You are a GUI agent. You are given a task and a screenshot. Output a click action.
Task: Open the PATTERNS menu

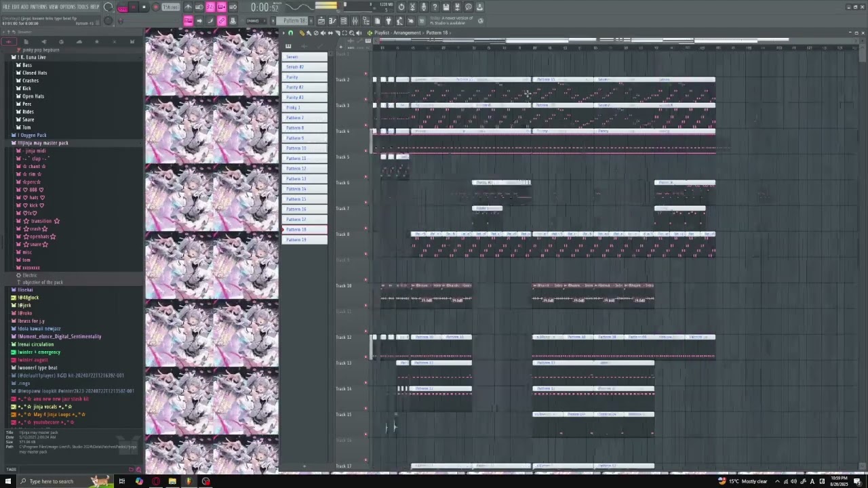[x=39, y=7]
